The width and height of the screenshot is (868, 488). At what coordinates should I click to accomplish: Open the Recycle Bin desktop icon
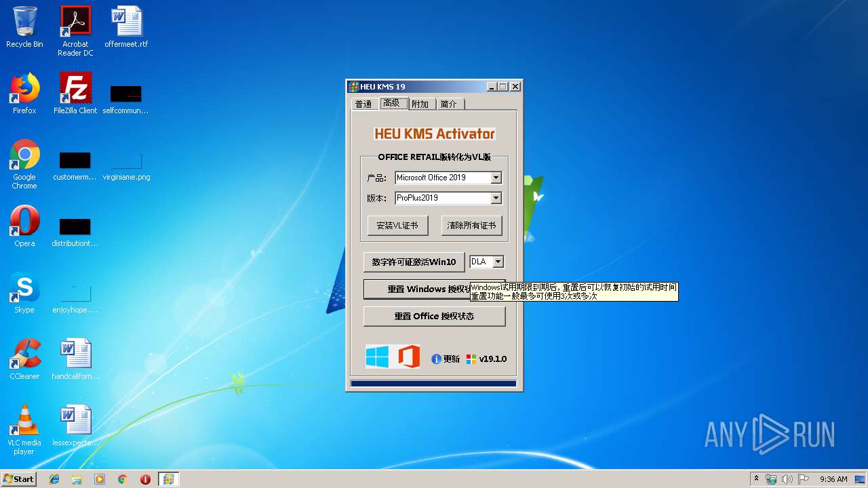point(24,28)
